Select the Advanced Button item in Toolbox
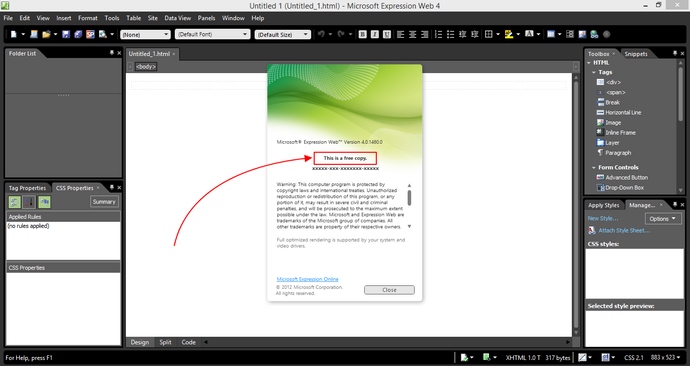 (622, 177)
